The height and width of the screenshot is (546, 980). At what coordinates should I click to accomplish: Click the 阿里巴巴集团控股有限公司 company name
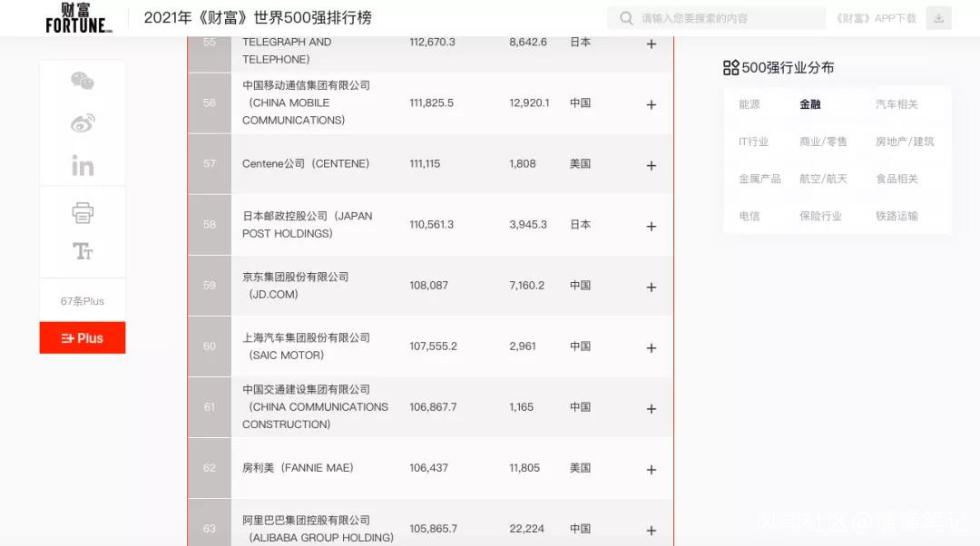pyautogui.click(x=307, y=520)
